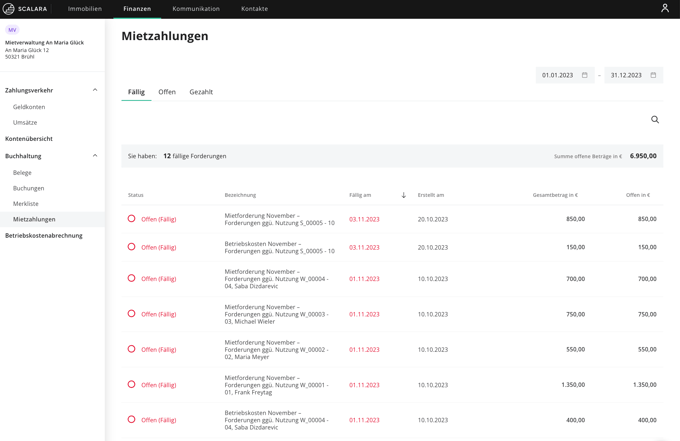680x441 pixels.
Task: Sort by the Fällig am arrow
Action: click(x=404, y=195)
